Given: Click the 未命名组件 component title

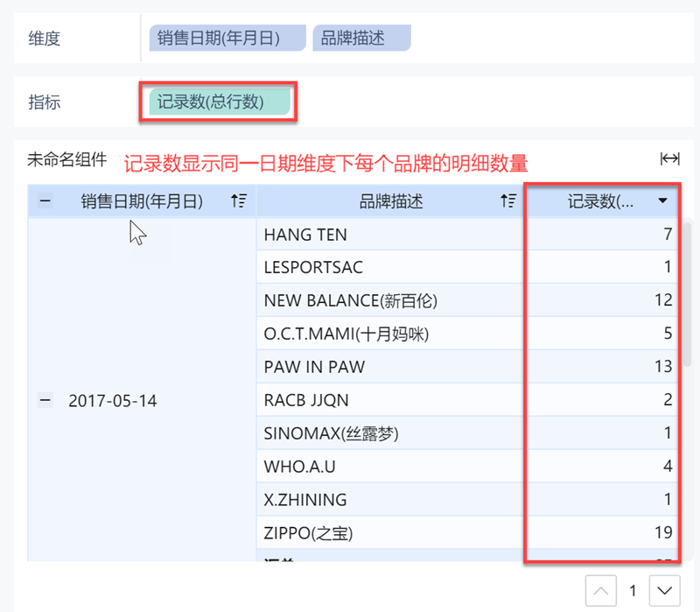Looking at the screenshot, I should 67,159.
